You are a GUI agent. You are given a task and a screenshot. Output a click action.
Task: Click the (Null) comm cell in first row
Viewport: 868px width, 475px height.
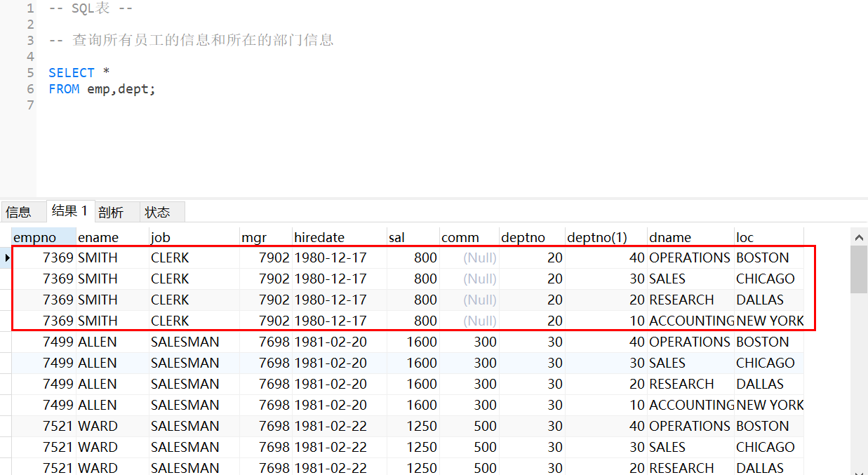pyautogui.click(x=479, y=258)
